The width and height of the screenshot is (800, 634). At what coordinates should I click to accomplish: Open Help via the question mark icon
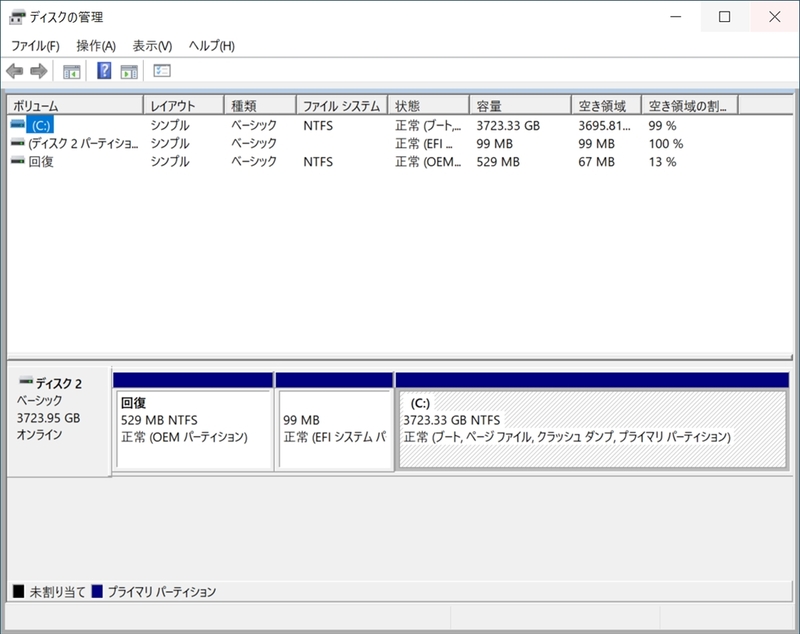(x=104, y=71)
